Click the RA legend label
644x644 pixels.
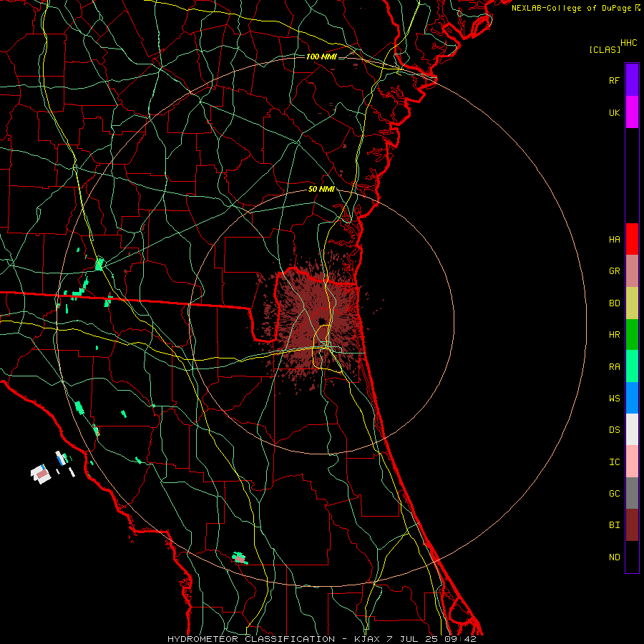615,367
